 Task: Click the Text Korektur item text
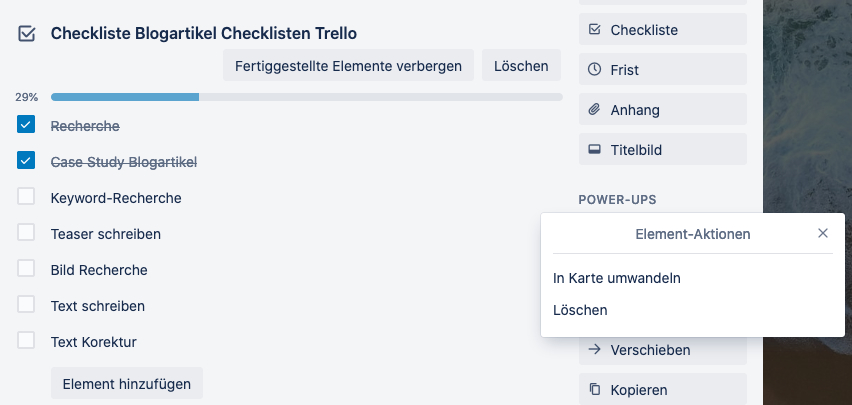[x=94, y=342]
